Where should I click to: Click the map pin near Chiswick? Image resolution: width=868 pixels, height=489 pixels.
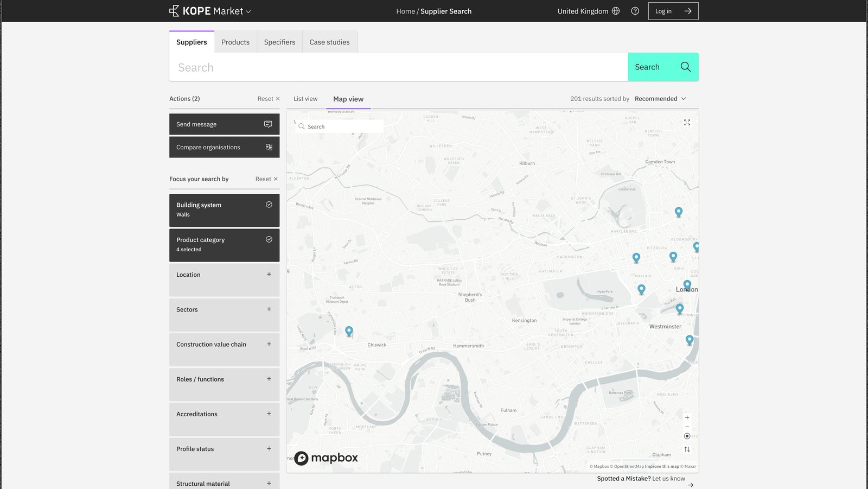coord(349,331)
